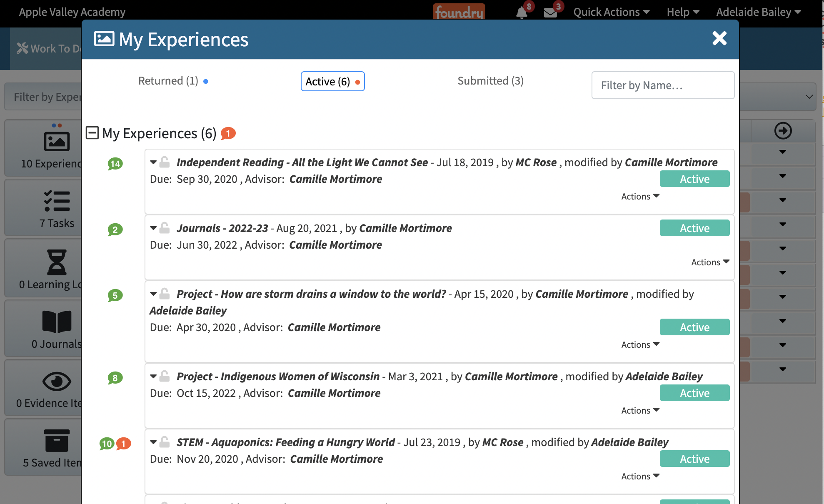Click the 14 comments bubble for Independent Reading
The width and height of the screenshot is (824, 504).
pyautogui.click(x=115, y=164)
